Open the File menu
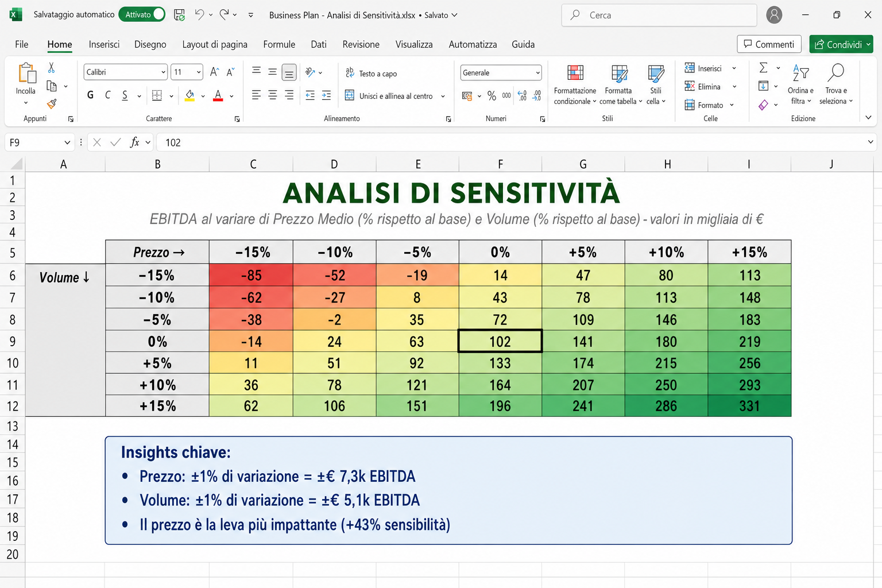The image size is (882, 588). (22, 44)
